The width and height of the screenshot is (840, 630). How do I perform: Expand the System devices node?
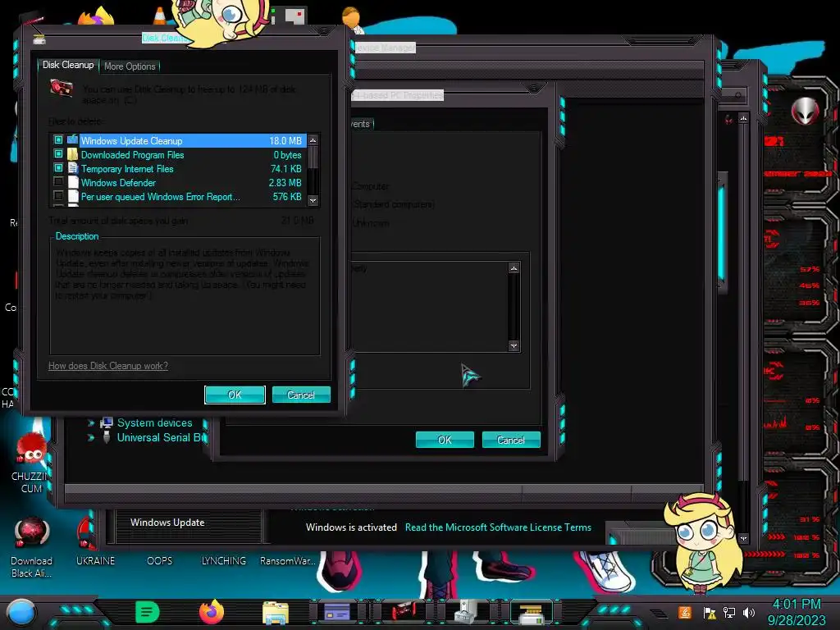(x=90, y=423)
